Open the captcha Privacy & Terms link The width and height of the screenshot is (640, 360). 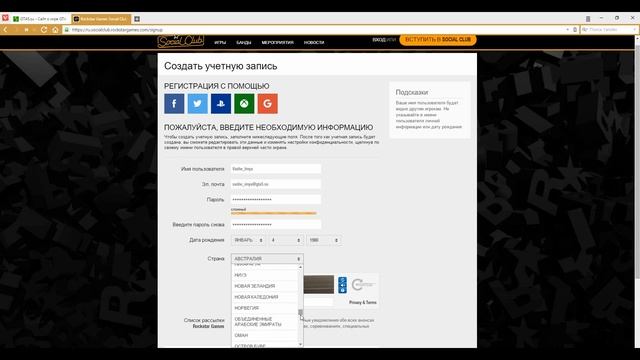(362, 302)
